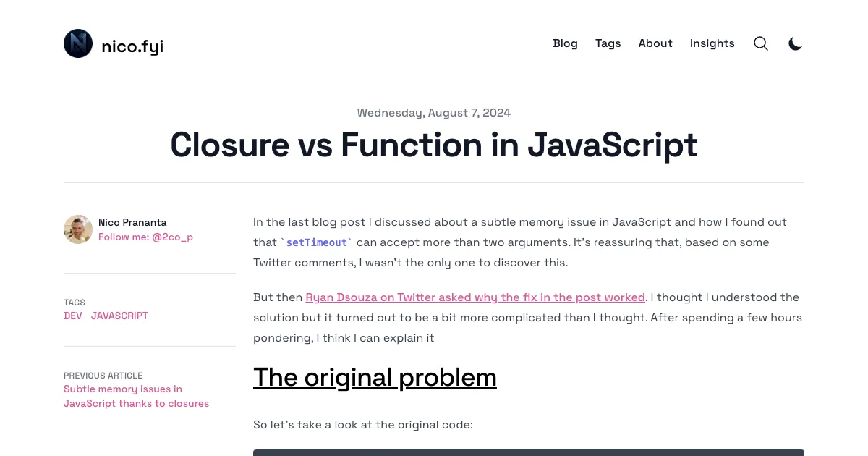Click the nico.fyi site title text
The height and width of the screenshot is (456, 868).
(x=132, y=46)
